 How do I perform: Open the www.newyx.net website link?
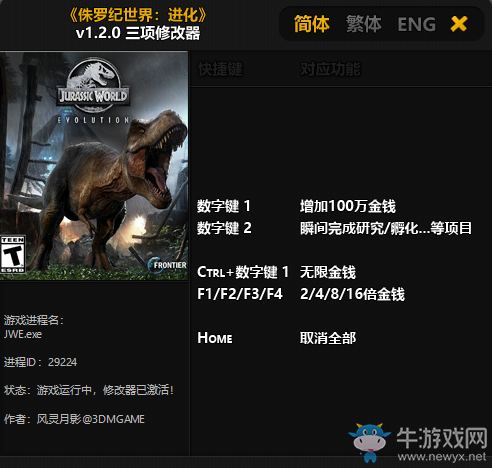(x=442, y=457)
